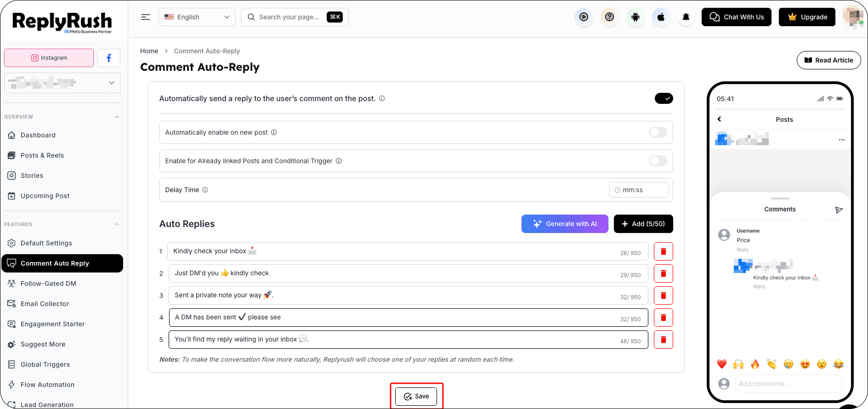Viewport: 868px width, 409px height.
Task: Click Chat With Us
Action: coord(736,17)
